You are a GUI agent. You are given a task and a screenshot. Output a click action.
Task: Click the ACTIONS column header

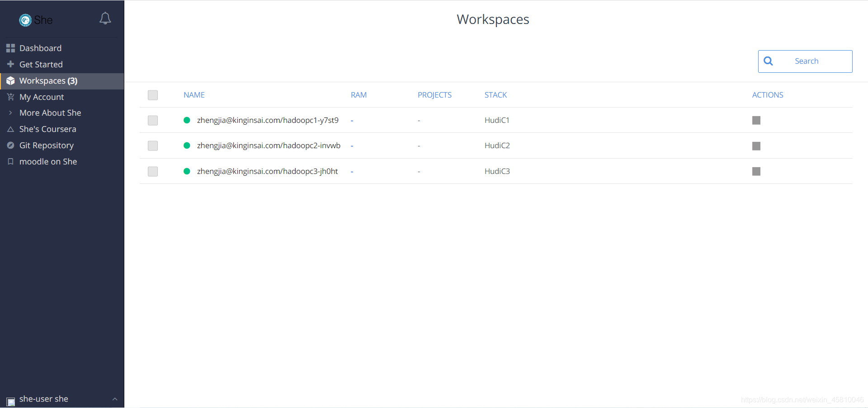click(768, 95)
